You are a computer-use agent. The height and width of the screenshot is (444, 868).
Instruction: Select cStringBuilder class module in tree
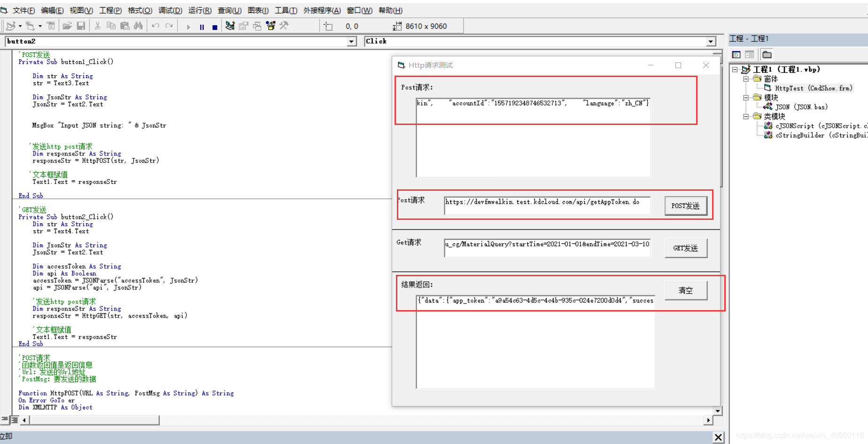[821, 135]
